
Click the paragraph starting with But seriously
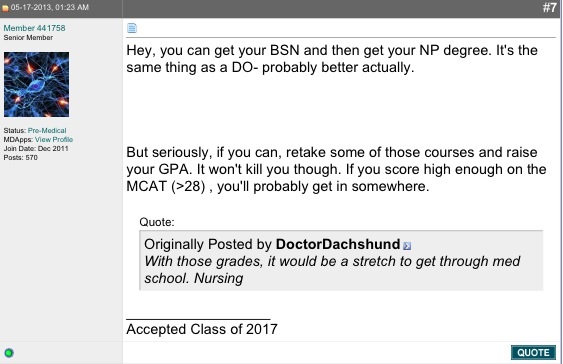coord(336,169)
